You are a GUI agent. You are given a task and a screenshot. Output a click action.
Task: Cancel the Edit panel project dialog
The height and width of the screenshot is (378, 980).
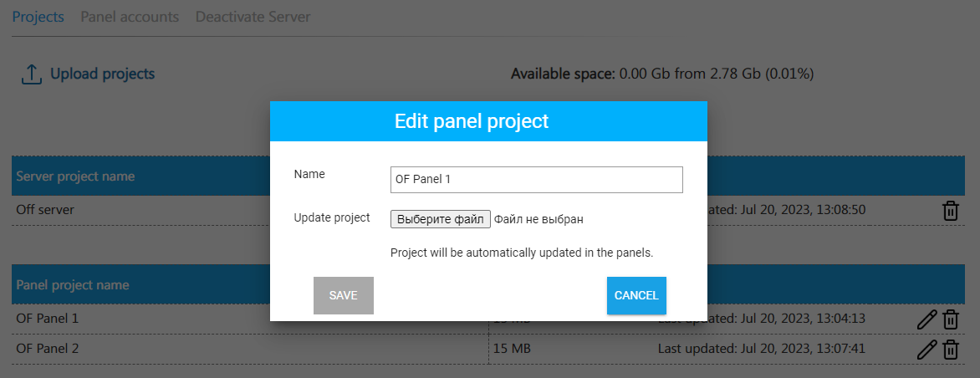(x=636, y=295)
